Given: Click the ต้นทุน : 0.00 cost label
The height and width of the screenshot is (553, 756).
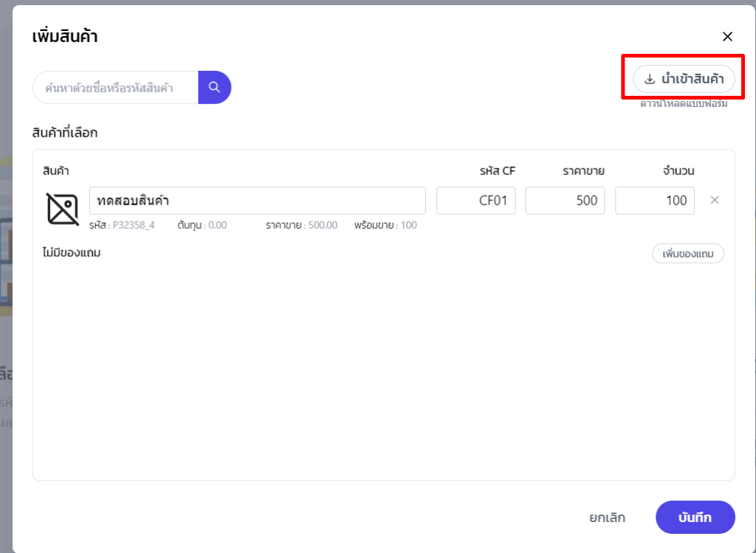Looking at the screenshot, I should coord(202,225).
